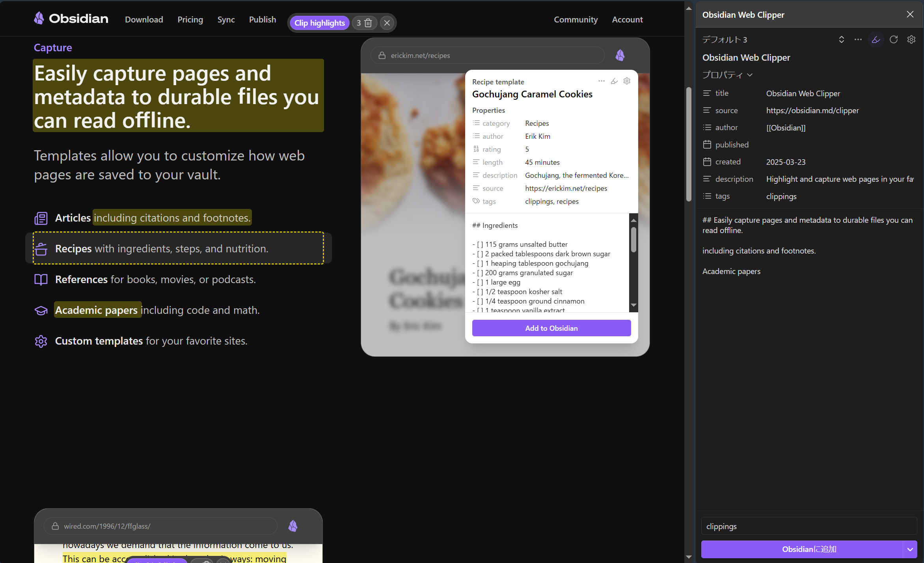Click the Clip highlights button
The width and height of the screenshot is (924, 563).
pos(319,23)
